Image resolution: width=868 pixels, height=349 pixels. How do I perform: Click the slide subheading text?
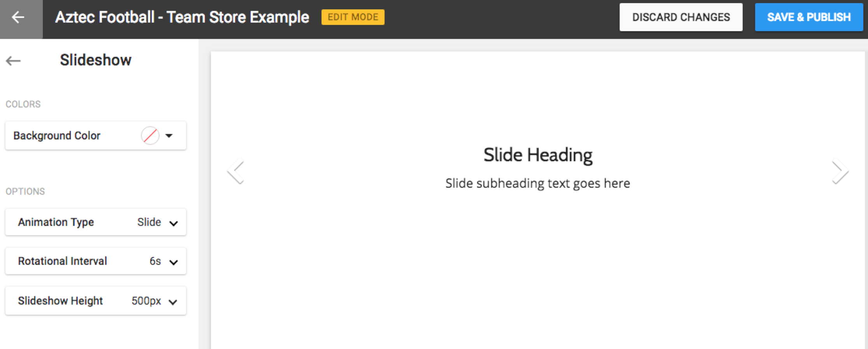tap(538, 183)
